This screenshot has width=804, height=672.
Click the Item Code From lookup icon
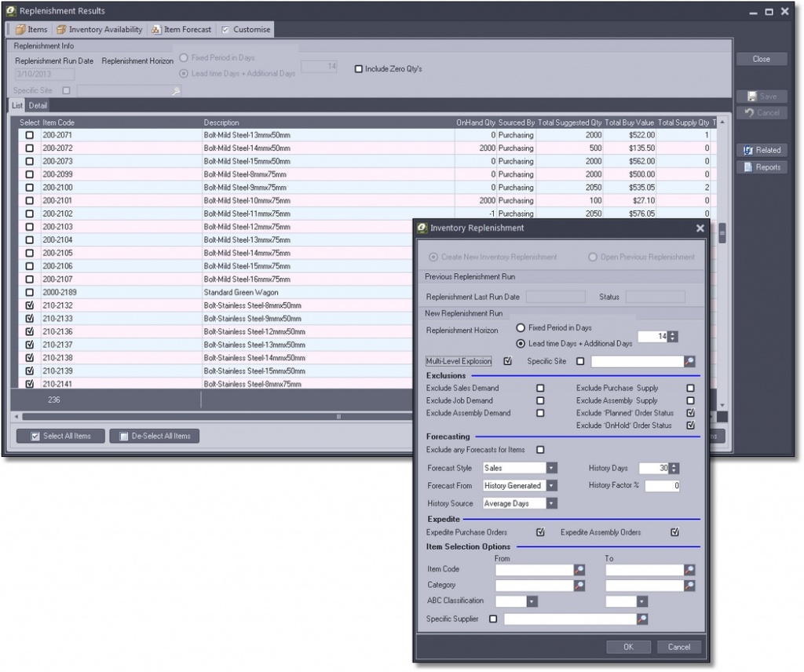click(x=579, y=569)
